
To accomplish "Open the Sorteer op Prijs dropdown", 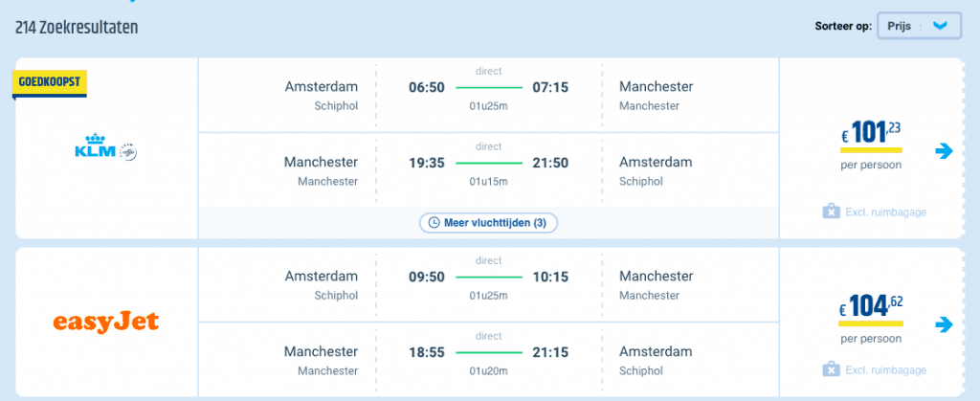I will click(x=919, y=26).
